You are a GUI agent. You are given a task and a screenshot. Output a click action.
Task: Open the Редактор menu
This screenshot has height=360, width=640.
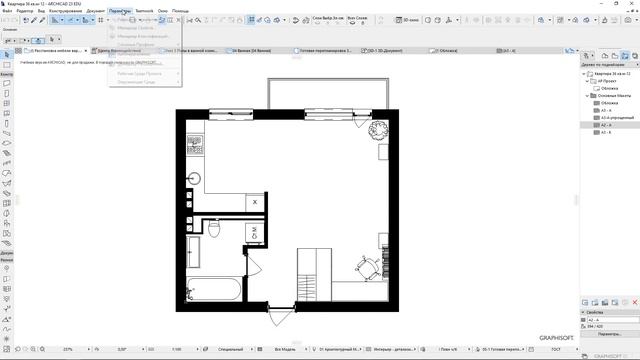25,11
